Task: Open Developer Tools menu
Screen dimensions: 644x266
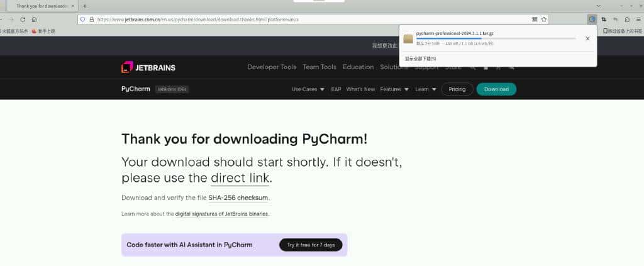Action: [272, 67]
